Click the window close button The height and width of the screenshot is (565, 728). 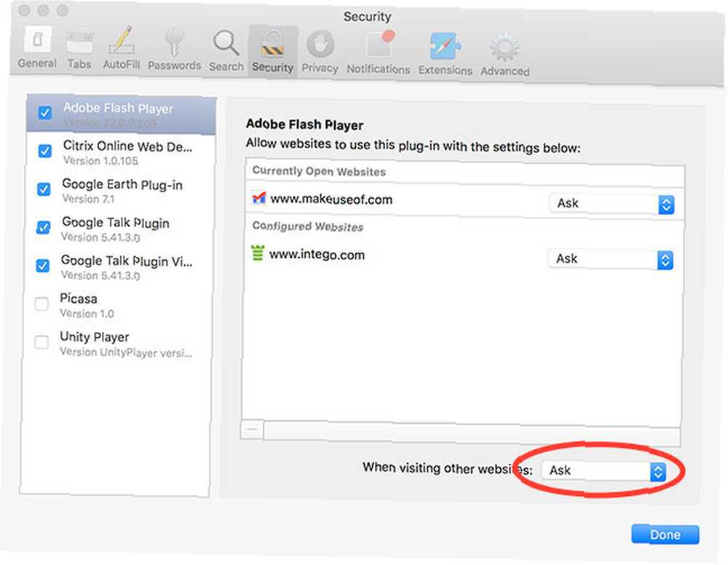click(25, 9)
